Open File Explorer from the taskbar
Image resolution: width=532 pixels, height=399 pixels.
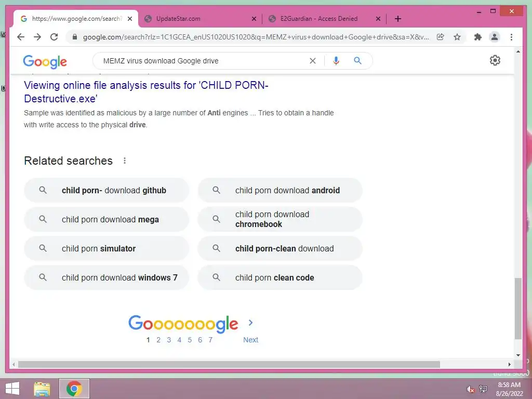click(42, 389)
